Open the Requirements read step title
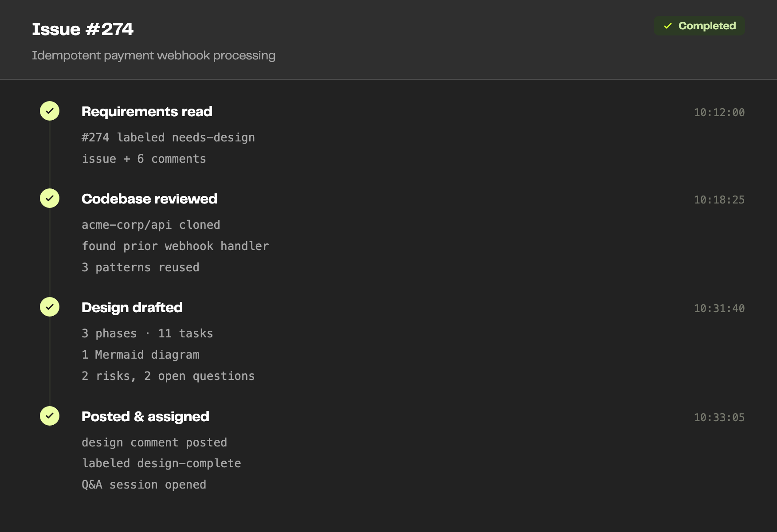Screen dimensions: 777x532 point(147,111)
